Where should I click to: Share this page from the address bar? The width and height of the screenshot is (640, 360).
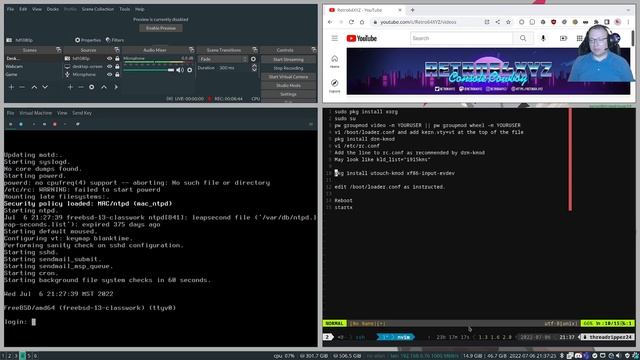point(498,22)
